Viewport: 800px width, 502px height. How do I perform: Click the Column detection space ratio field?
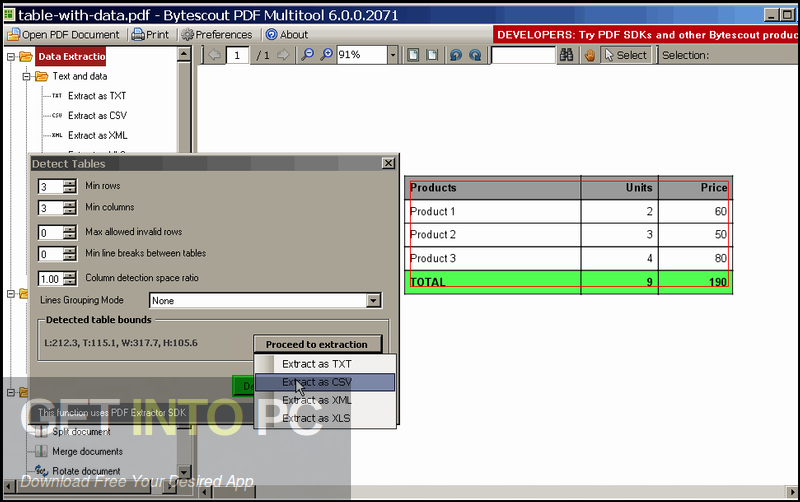(51, 279)
